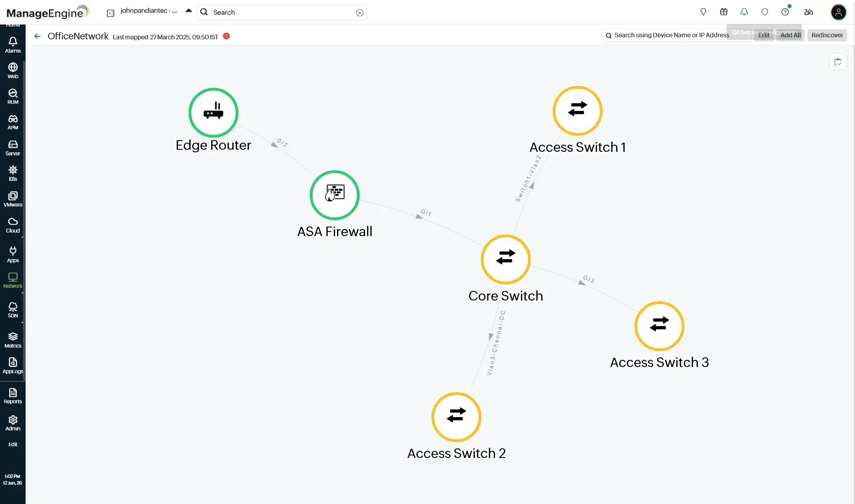This screenshot has width=855, height=504.
Task: Click the OfficeNetwork map title
Action: [x=78, y=36]
